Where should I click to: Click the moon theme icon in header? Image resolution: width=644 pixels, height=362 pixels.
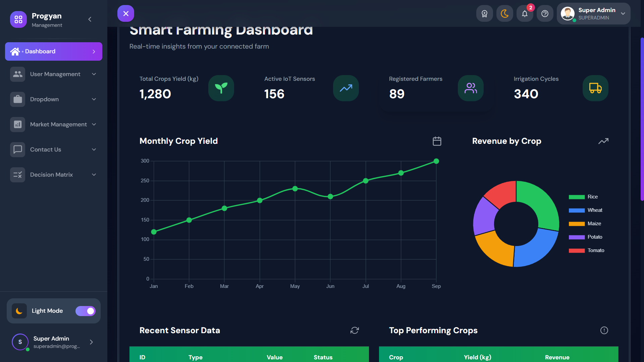(504, 14)
